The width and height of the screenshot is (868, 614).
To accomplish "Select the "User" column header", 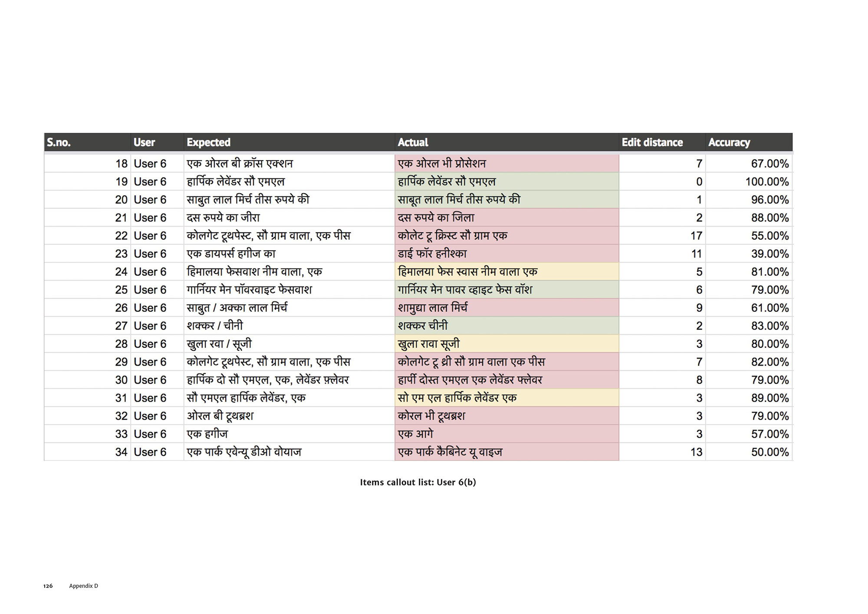I will pos(144,142).
